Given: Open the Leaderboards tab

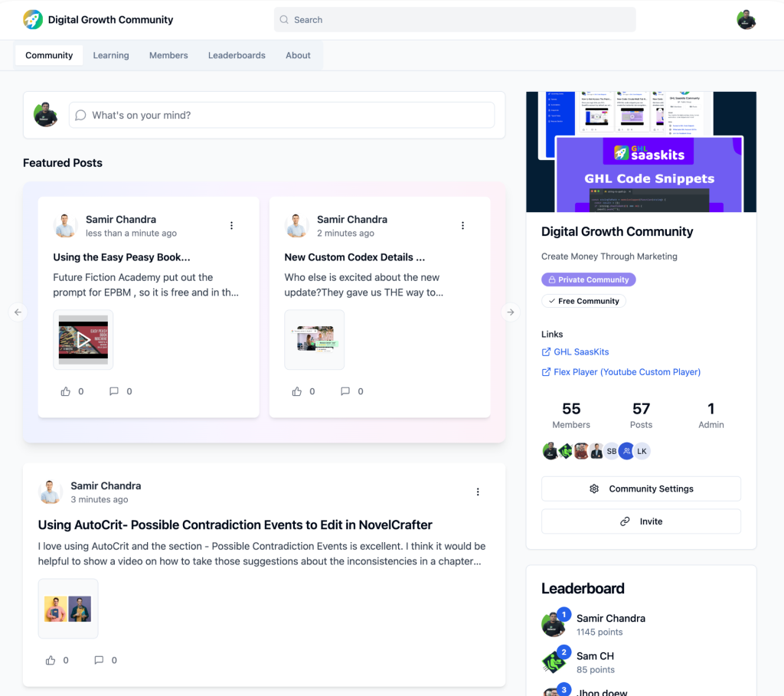Looking at the screenshot, I should tap(237, 55).
